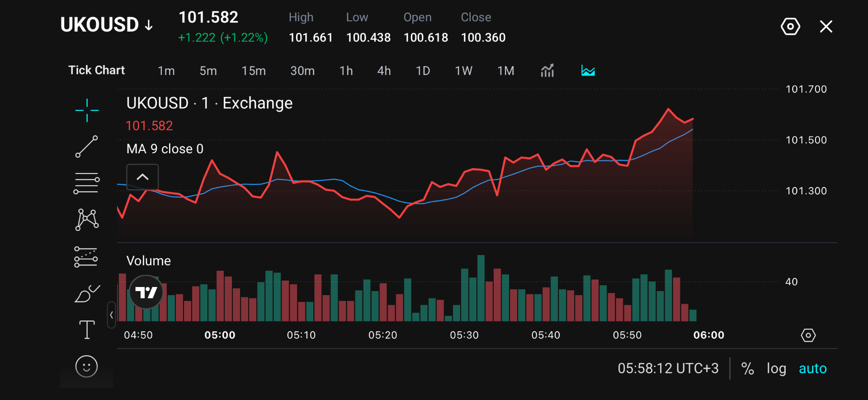Select the 15m timeframe
This screenshot has height=400, width=868.
coord(254,71)
